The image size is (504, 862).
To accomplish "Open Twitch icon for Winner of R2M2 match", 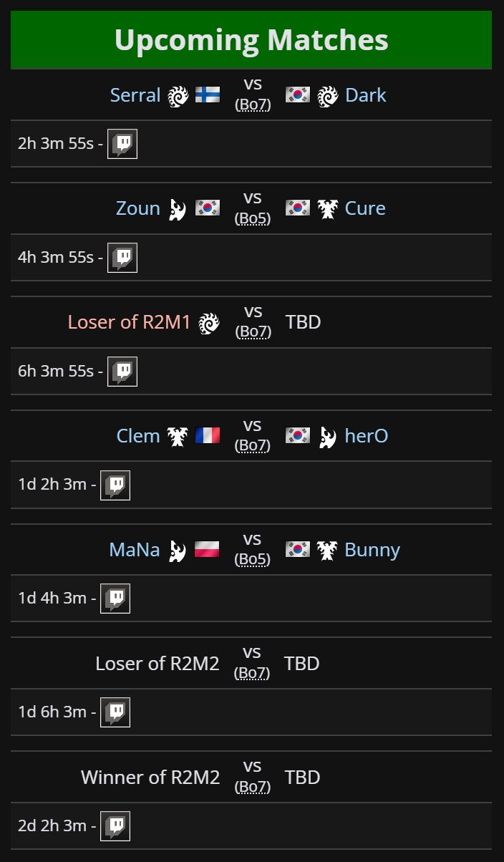I will (x=115, y=826).
